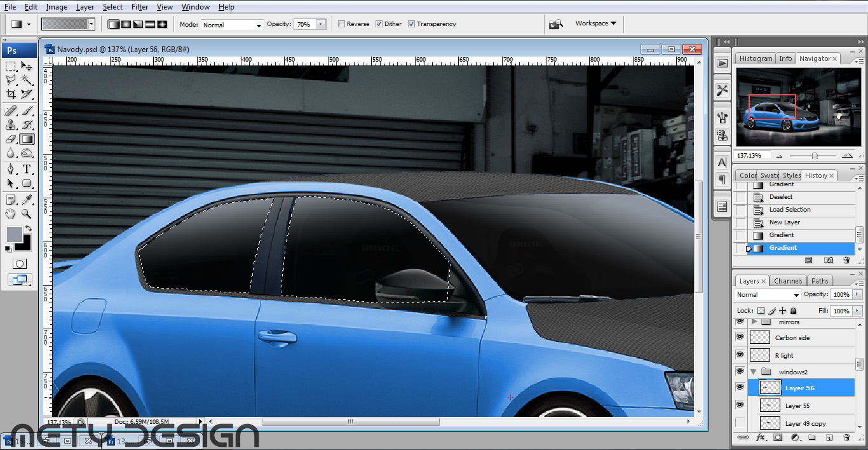868x450 pixels.
Task: Create new adjustment layer icon
Action: coord(794,437)
